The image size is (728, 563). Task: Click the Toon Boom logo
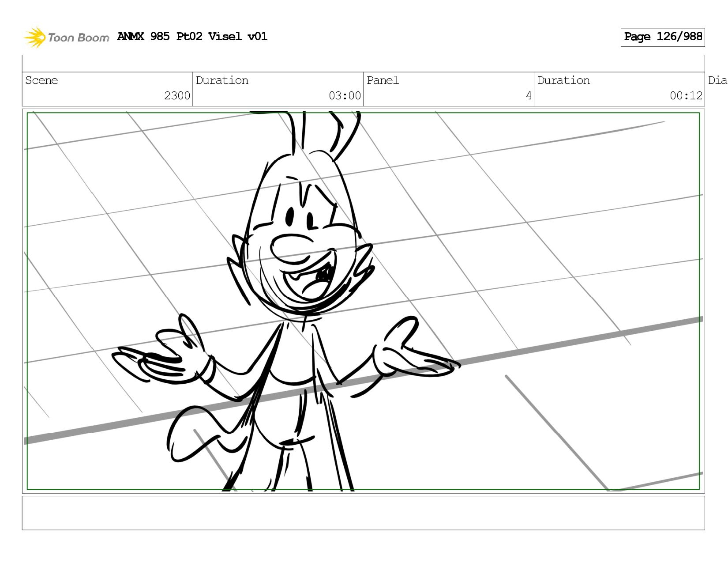(66, 37)
